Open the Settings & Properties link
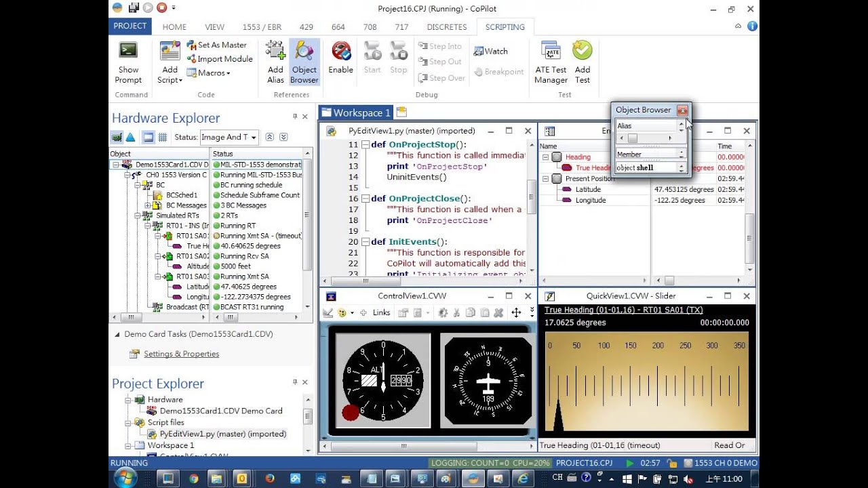Image resolution: width=868 pixels, height=488 pixels. 181,354
